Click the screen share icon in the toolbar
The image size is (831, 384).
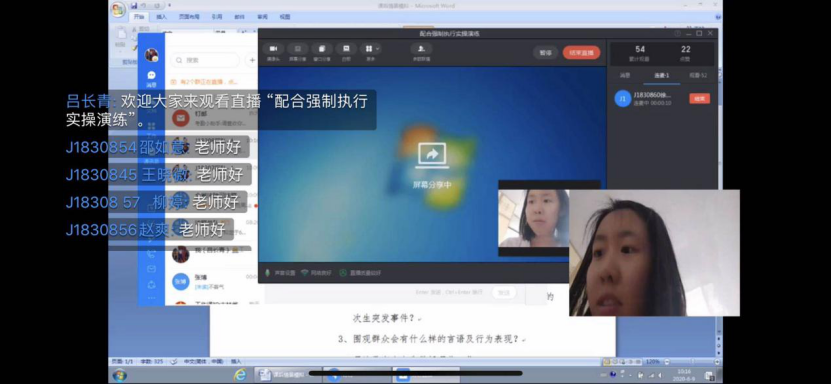coord(297,49)
